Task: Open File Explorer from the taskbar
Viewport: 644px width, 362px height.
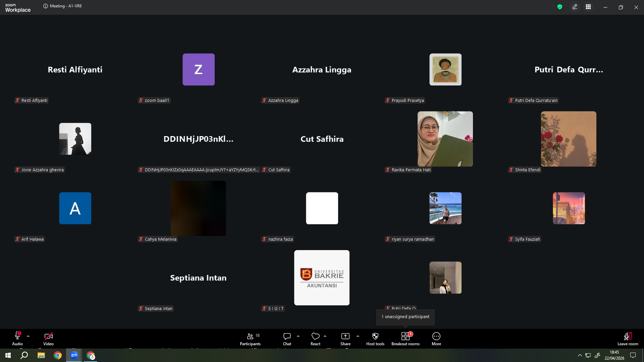Action: pos(41,355)
